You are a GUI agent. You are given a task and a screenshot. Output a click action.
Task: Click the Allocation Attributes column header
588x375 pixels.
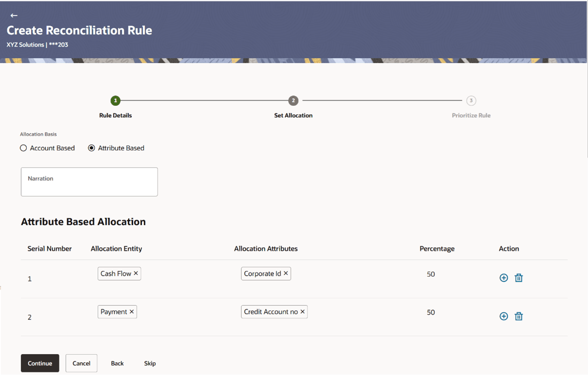pos(266,248)
